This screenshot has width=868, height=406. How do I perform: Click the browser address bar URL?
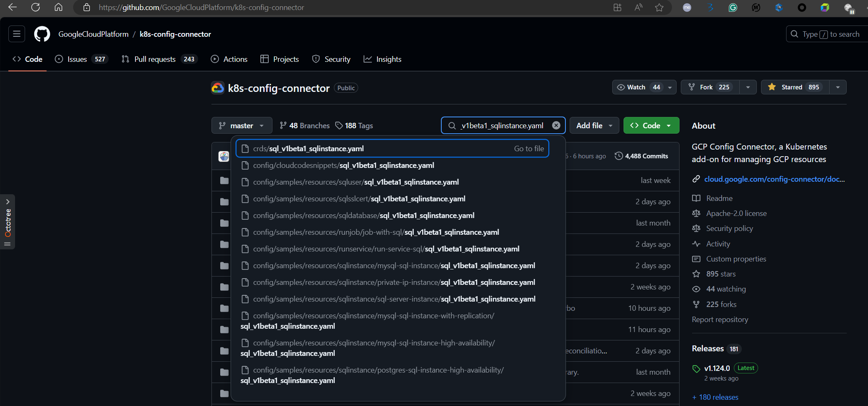201,7
